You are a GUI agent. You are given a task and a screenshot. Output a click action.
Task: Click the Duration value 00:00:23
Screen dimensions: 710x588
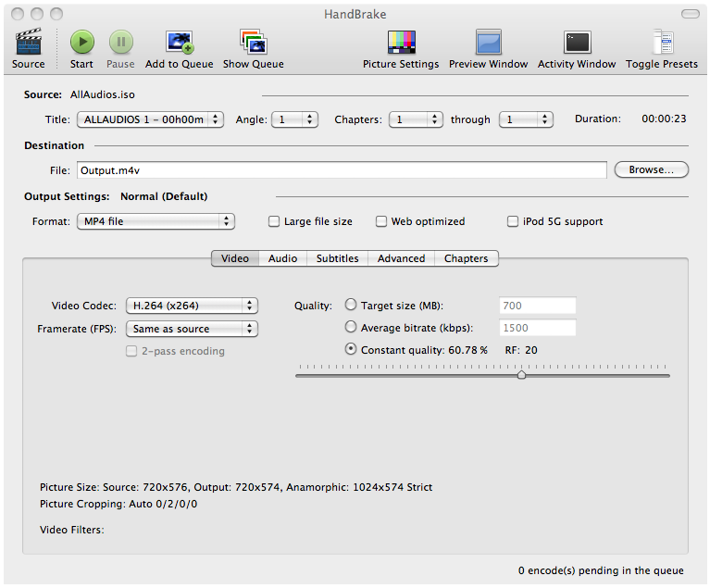coord(664,119)
